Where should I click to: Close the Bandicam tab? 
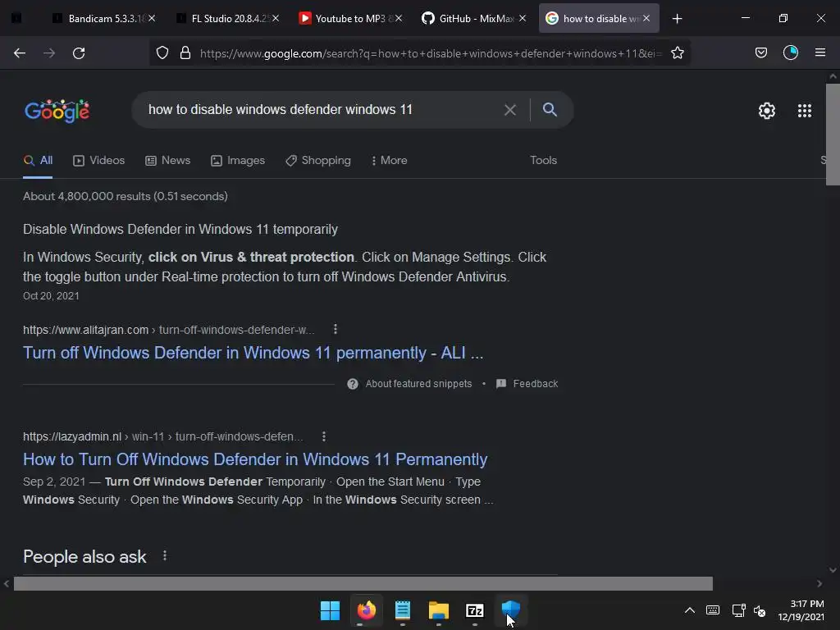[x=152, y=19]
